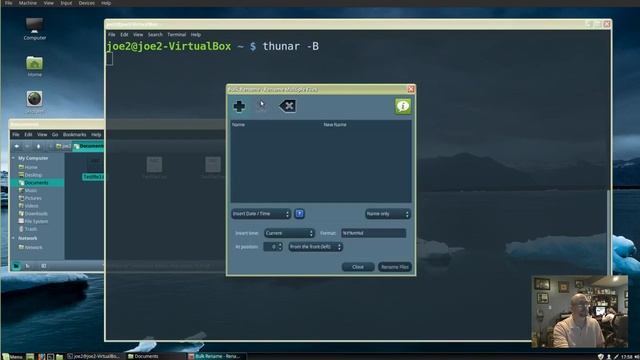The image size is (640, 360).
Task: Open the file manager Help menu
Action: pyautogui.click(x=96, y=134)
